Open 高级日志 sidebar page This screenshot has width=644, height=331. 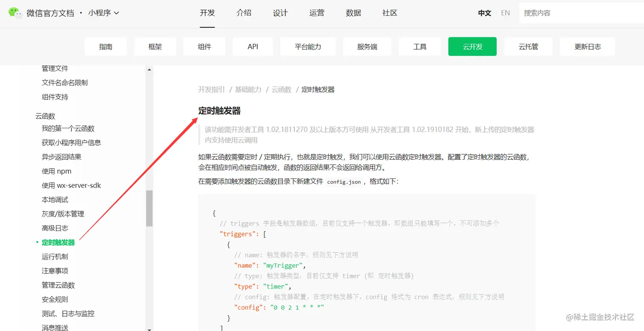click(x=55, y=228)
